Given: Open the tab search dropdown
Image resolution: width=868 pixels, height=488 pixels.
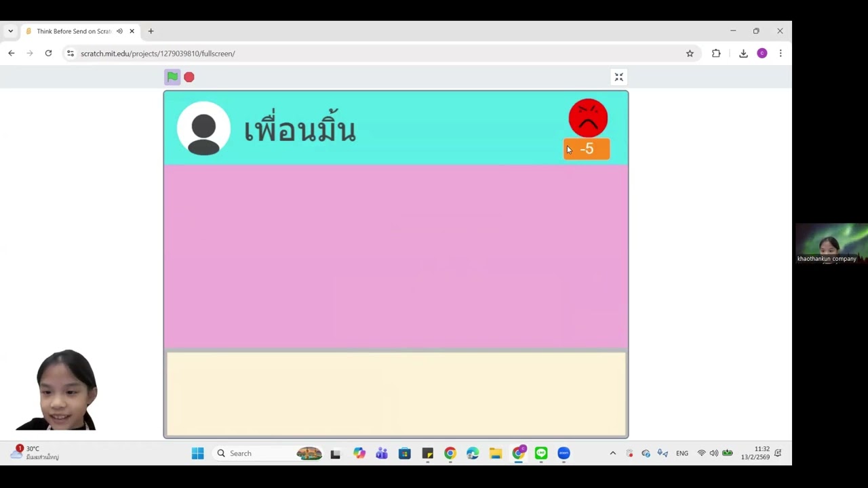Looking at the screenshot, I should click(x=10, y=31).
